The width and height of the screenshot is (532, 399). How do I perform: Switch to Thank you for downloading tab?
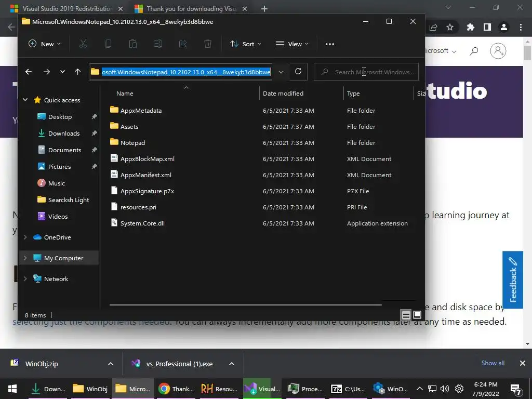191,8
